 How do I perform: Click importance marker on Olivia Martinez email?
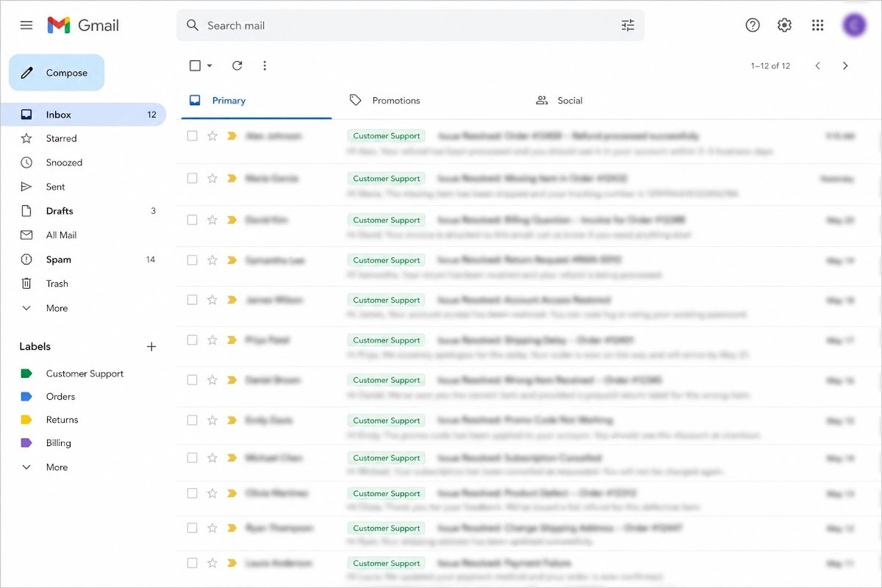coord(232,493)
